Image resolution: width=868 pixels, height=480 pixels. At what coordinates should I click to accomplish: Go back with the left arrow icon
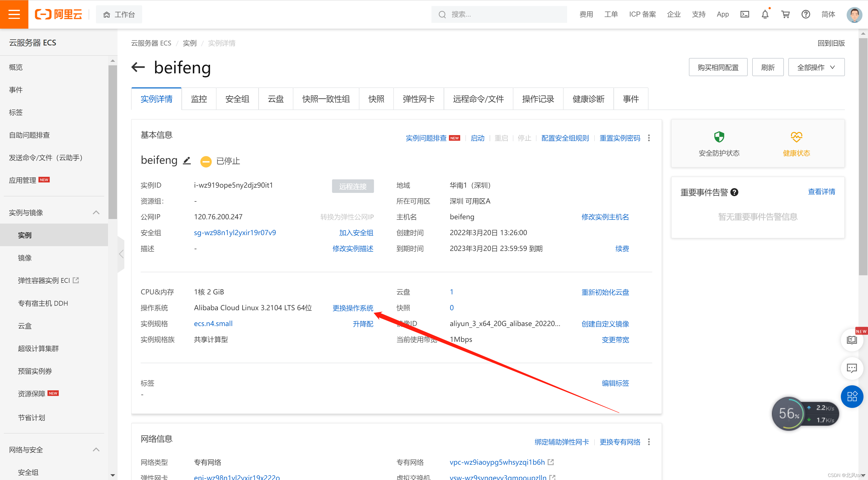pos(138,67)
